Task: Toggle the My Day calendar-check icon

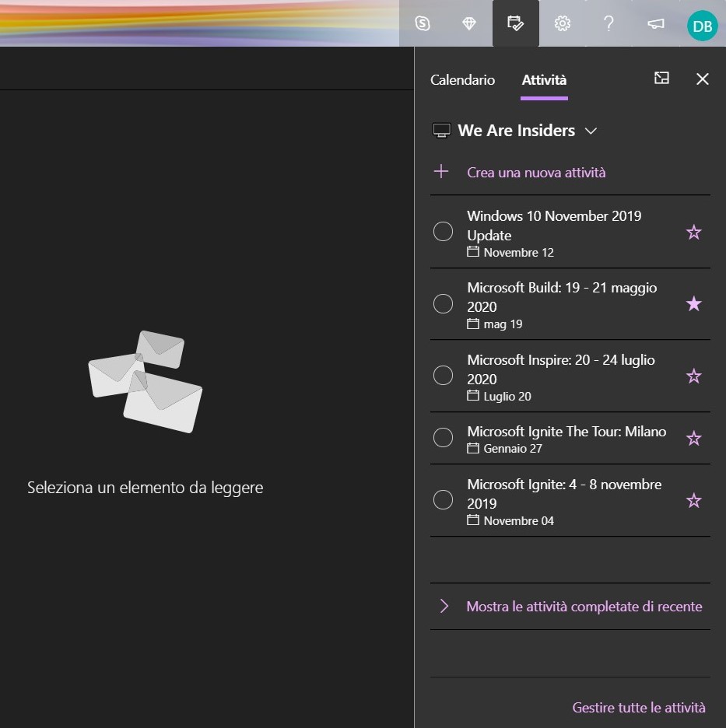Action: point(516,23)
